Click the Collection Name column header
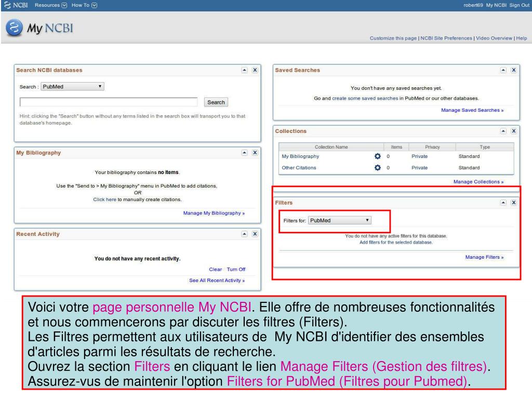 [x=331, y=147]
